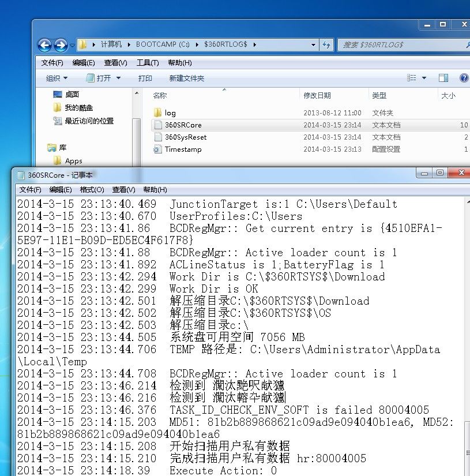Change view with the view icon
Screen dimensions: 470x476
(x=411, y=78)
